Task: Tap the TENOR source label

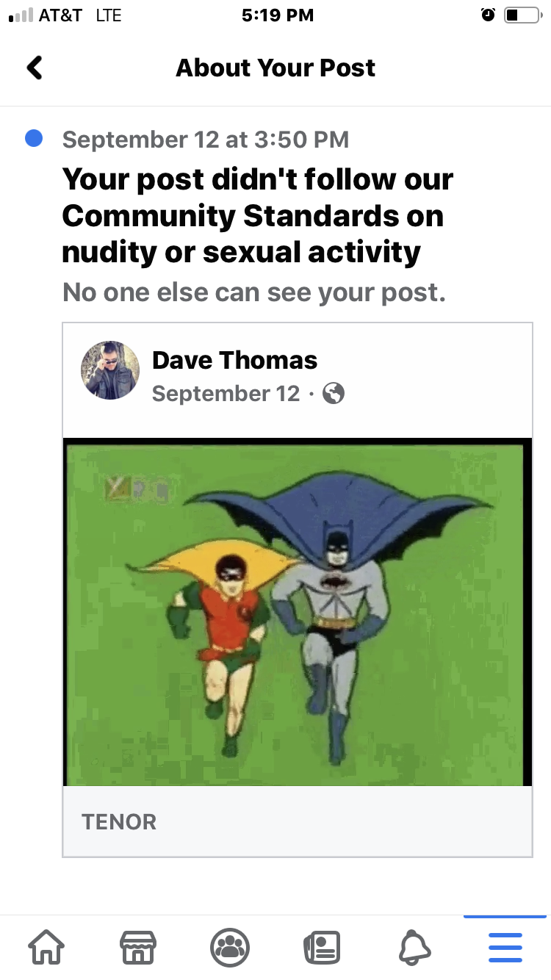Action: click(x=119, y=821)
